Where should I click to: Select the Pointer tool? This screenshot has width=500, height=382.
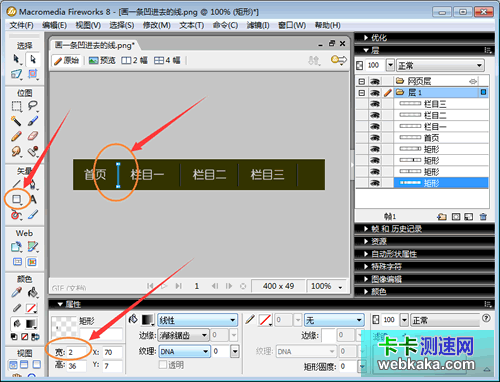point(16,59)
